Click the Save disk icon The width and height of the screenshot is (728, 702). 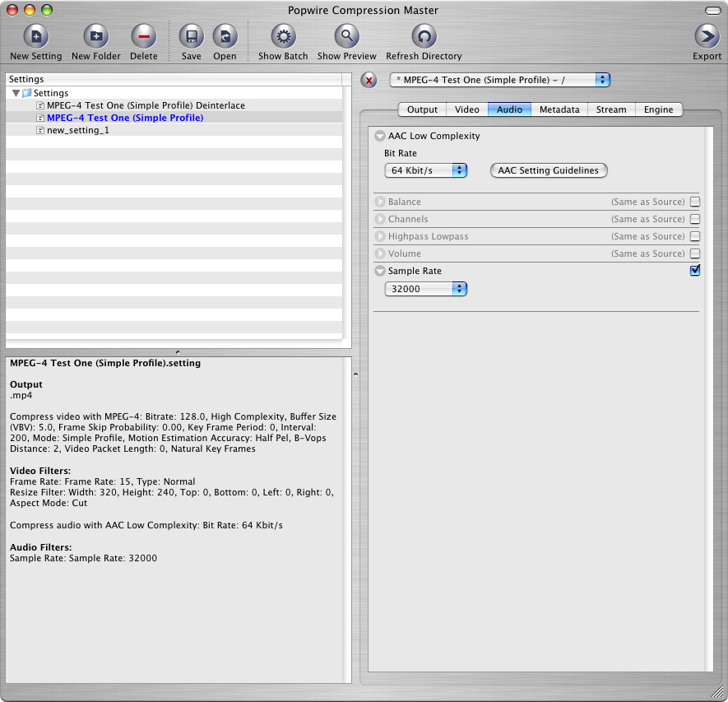click(191, 37)
